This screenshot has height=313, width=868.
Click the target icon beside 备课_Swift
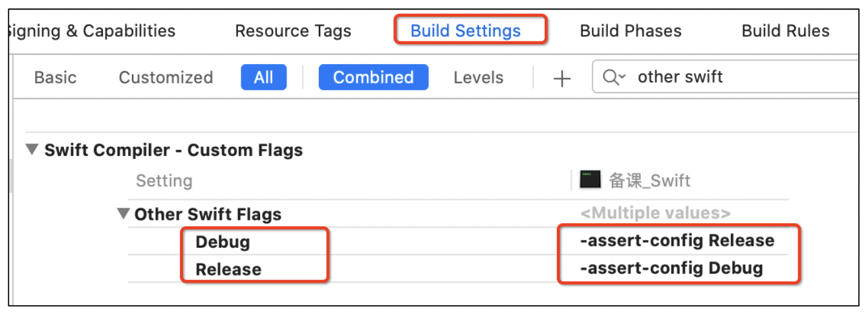pos(590,179)
